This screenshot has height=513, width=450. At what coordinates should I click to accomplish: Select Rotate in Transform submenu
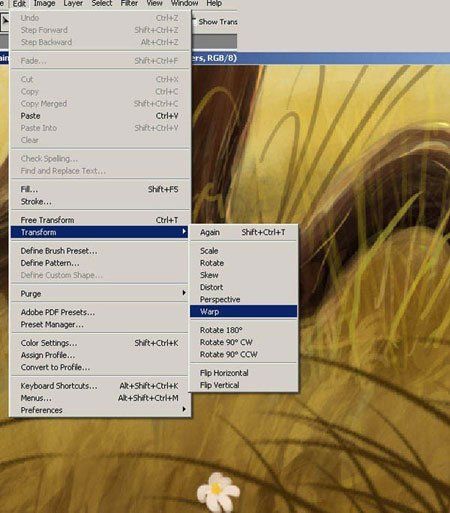243,263
